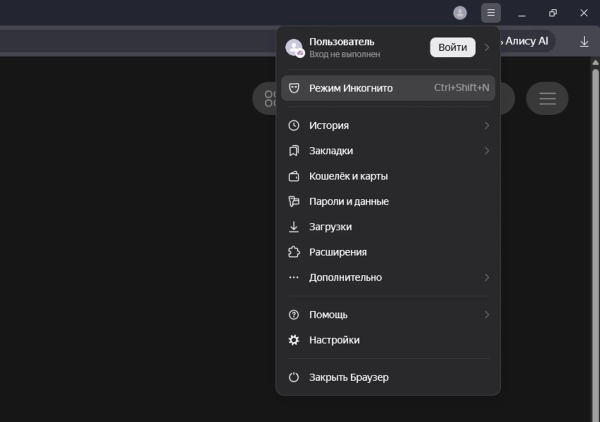Click the Закладки bookmark icon

point(294,151)
